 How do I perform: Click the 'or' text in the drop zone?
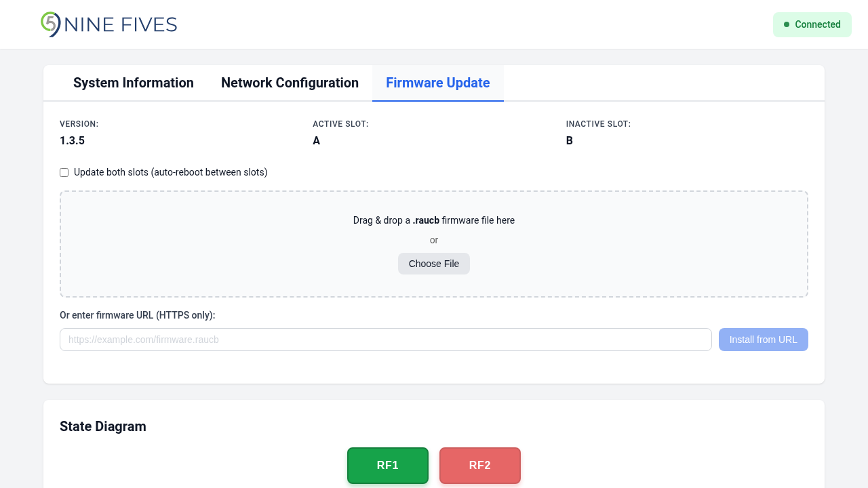click(x=434, y=240)
